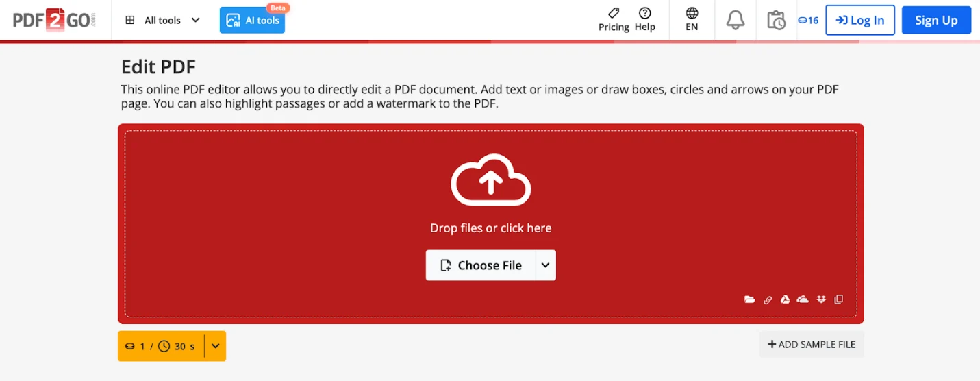Click the clipboard paste icon in upload area
This screenshot has width=980, height=381.
pyautogui.click(x=839, y=299)
